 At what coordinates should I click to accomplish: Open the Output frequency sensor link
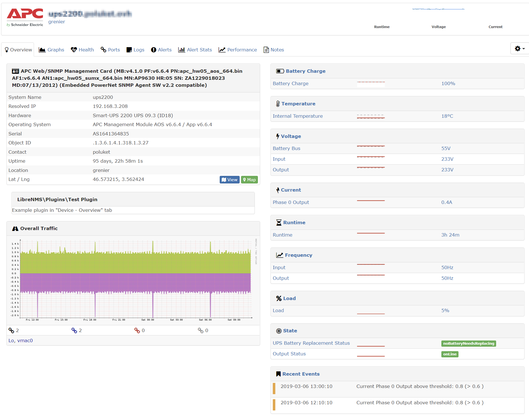point(281,278)
